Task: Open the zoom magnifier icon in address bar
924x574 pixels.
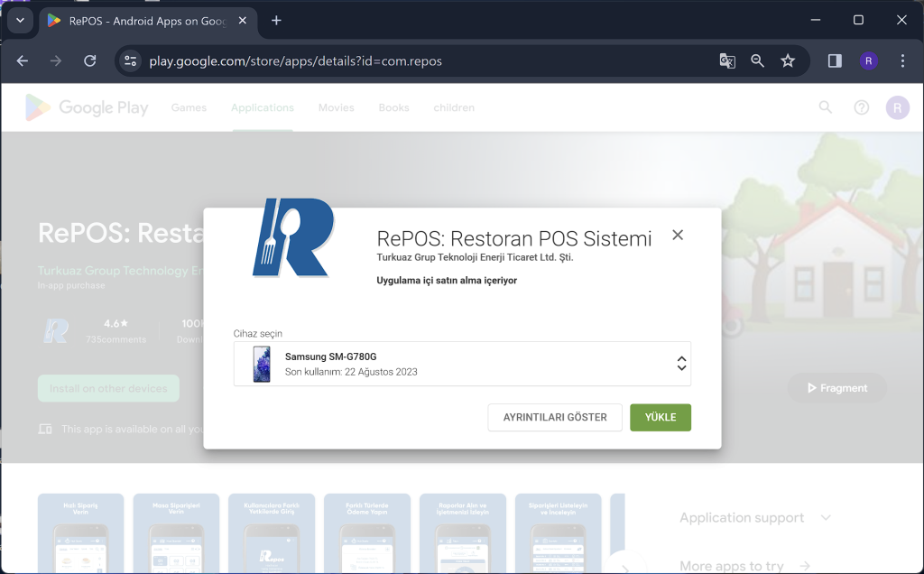Action: (757, 60)
